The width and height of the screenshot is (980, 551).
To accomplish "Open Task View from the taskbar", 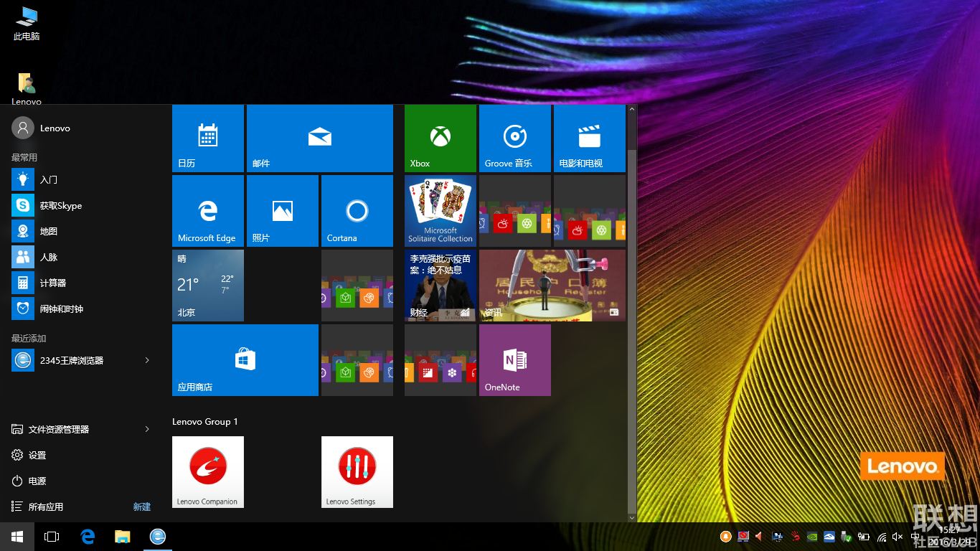I will [x=52, y=537].
